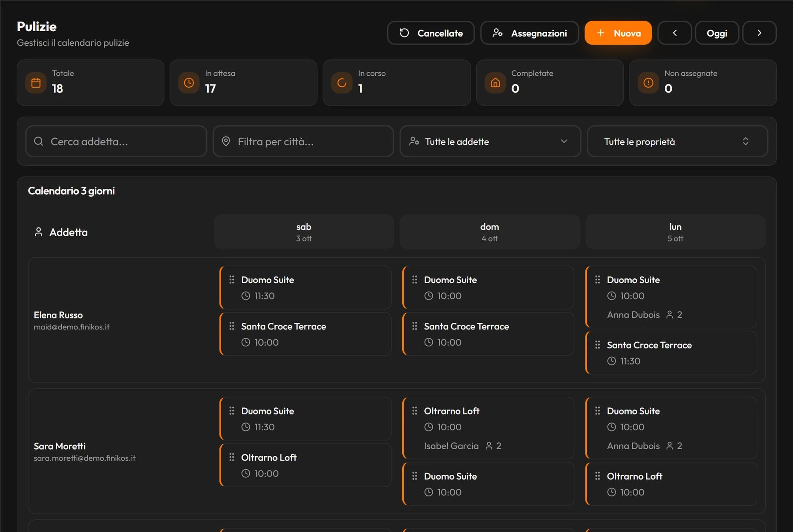Click the In attesa clock icon
The image size is (793, 532).
[189, 83]
